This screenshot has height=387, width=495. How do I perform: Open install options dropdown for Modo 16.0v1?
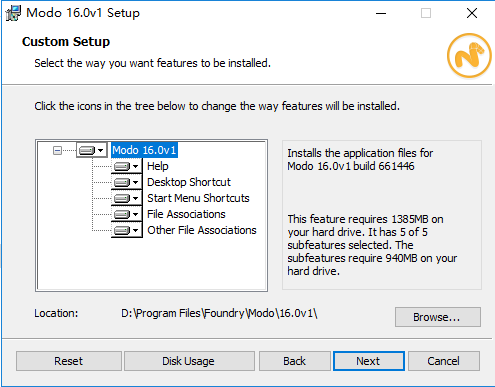(x=91, y=150)
